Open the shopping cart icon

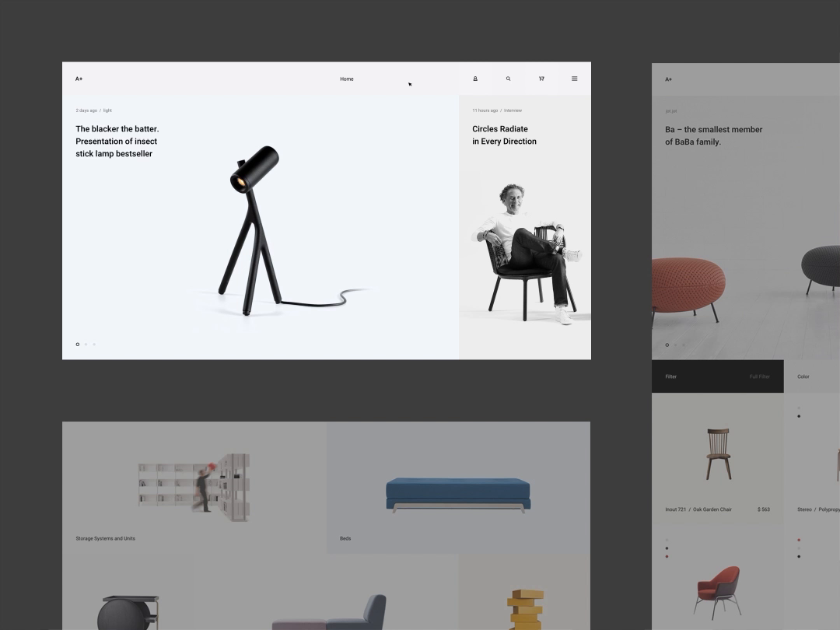tap(541, 79)
